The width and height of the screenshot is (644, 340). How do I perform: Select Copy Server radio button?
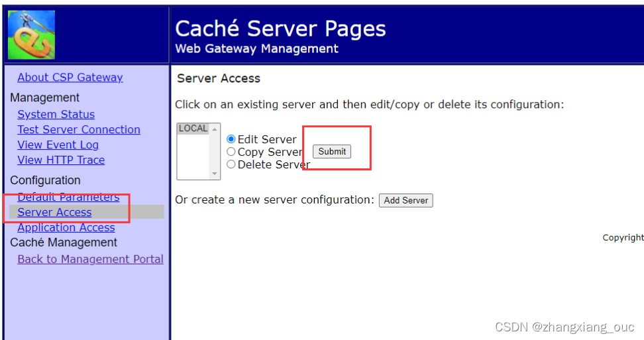pos(231,152)
